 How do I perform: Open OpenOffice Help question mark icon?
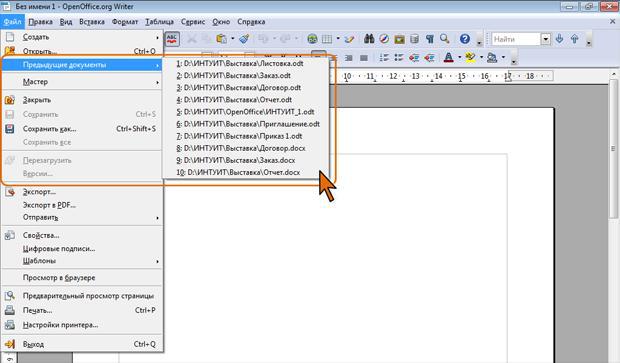pos(465,39)
